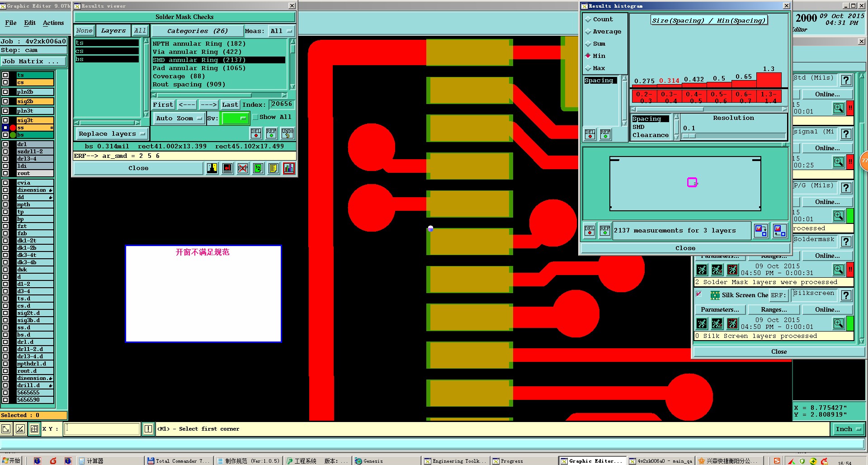Toggle the Silk Screen Check checkbox
This screenshot has width=868, height=465.
[699, 294]
